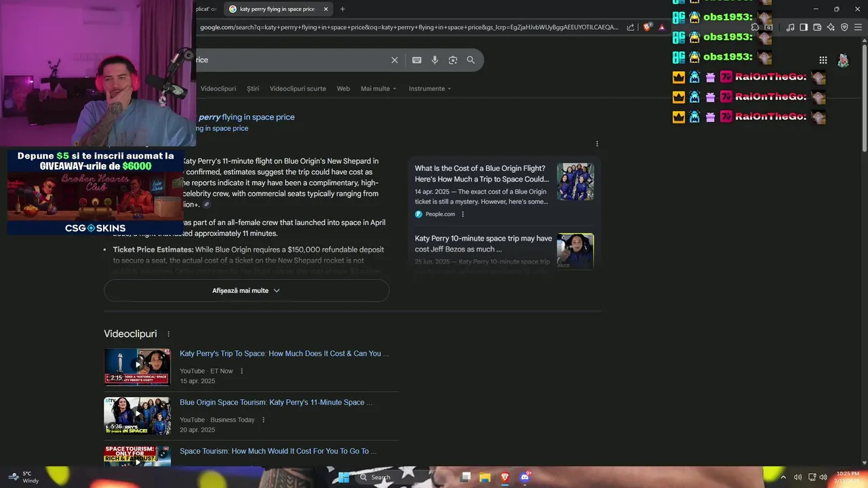Play the Business Today video thumbnail
The height and width of the screenshot is (488, 868).
(137, 415)
